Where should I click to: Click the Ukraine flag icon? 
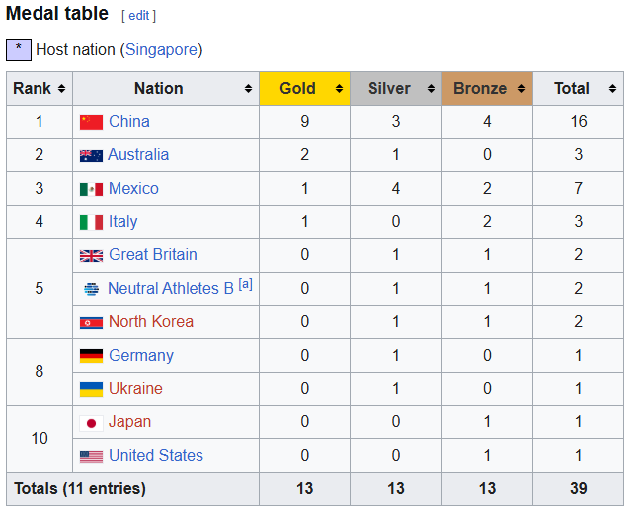[x=91, y=389]
